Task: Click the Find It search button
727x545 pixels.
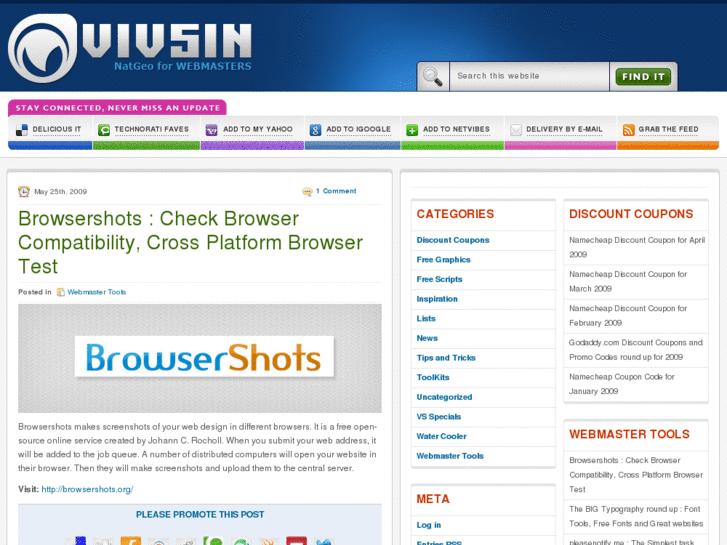Action: (x=643, y=77)
